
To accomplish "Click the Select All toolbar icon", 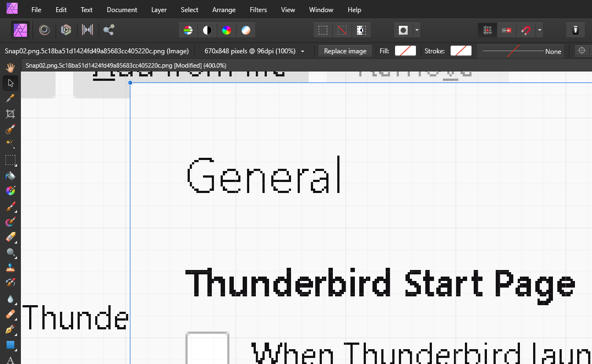I will [x=323, y=31].
